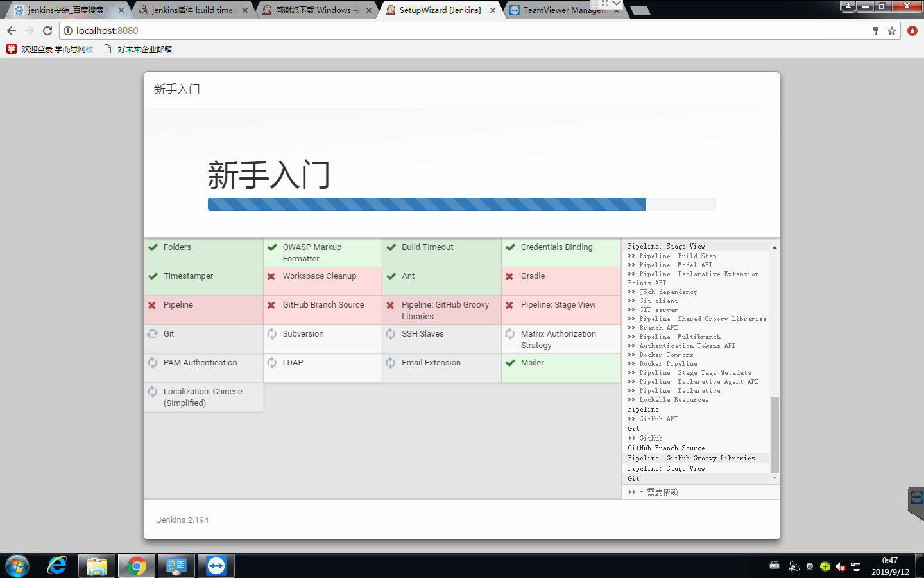Click the '** Docker Commons' log line

click(x=660, y=355)
